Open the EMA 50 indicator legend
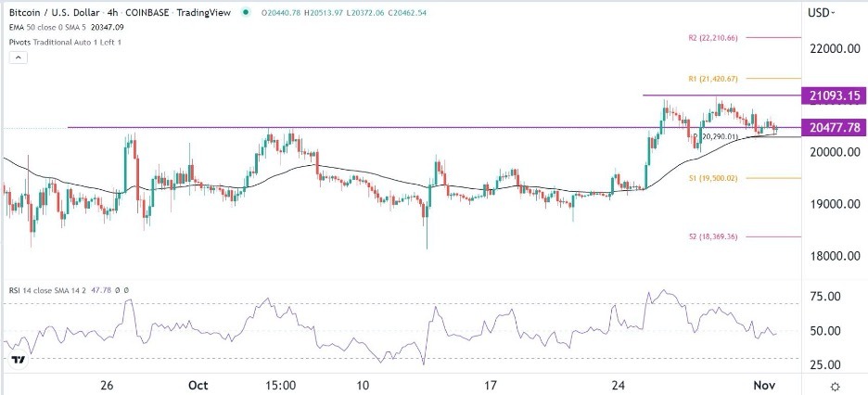 (x=65, y=26)
